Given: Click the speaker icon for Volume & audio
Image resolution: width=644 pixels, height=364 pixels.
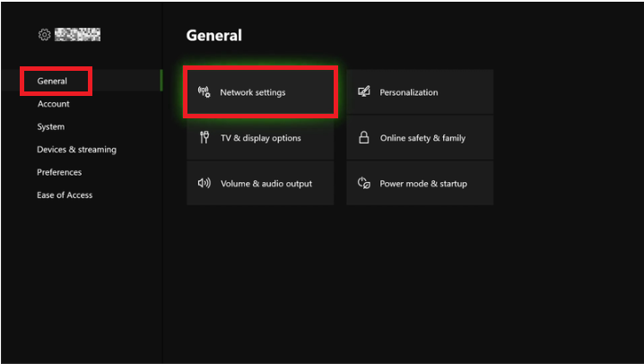Looking at the screenshot, I should click(204, 184).
